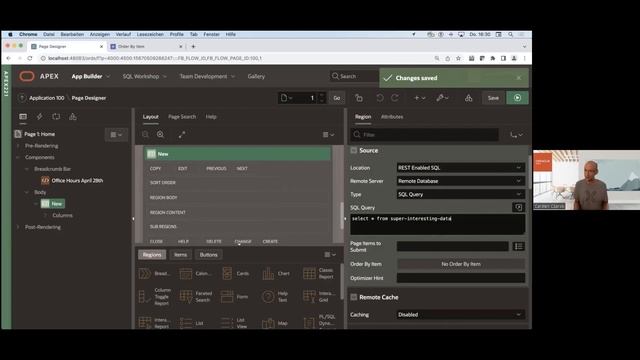Select Office Hours April 28th breadcrumb node
The height and width of the screenshot is (360, 640).
77,180
